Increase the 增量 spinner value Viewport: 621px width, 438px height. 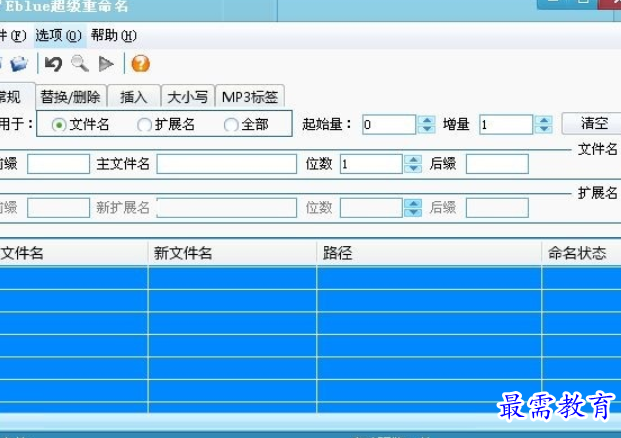(544, 120)
